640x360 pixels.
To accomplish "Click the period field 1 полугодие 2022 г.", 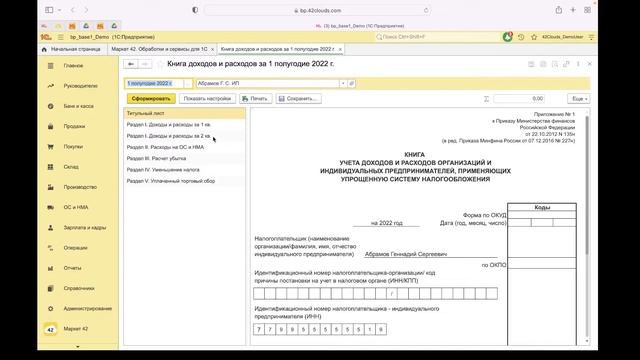I will [154, 83].
